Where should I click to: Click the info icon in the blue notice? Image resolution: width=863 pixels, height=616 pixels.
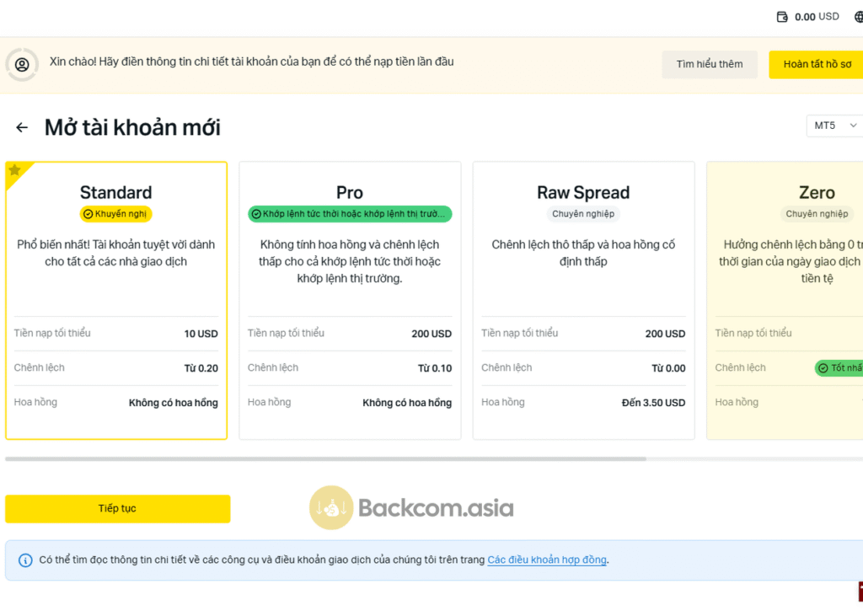[25, 560]
